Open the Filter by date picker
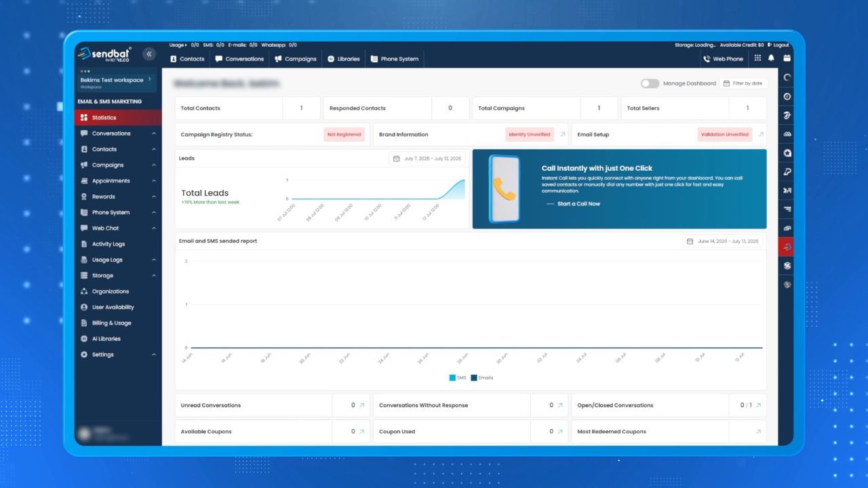The width and height of the screenshot is (868, 488). (743, 83)
